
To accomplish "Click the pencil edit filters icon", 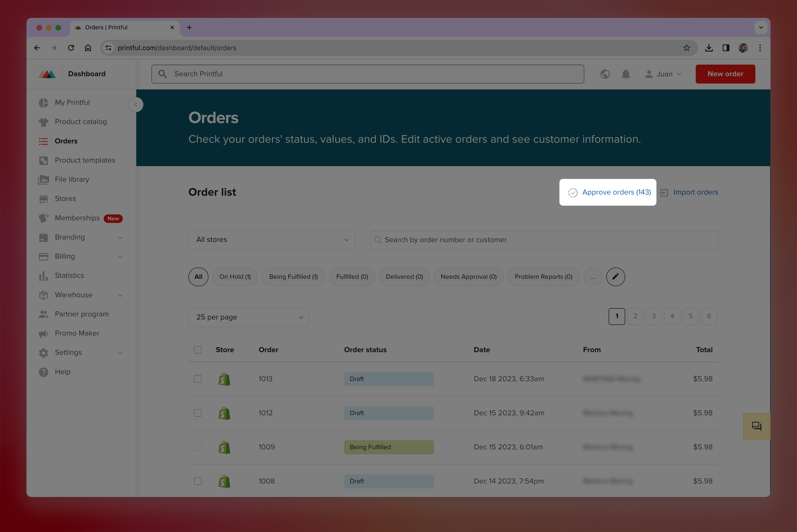I will coord(615,276).
